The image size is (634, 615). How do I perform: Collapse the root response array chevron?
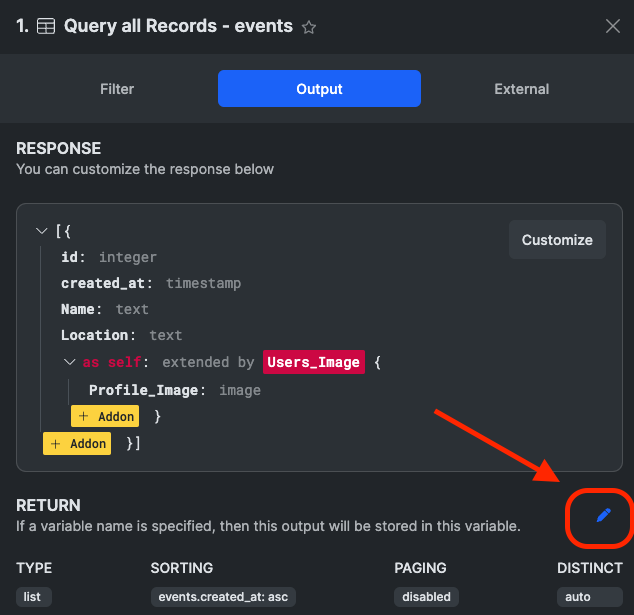coord(42,232)
